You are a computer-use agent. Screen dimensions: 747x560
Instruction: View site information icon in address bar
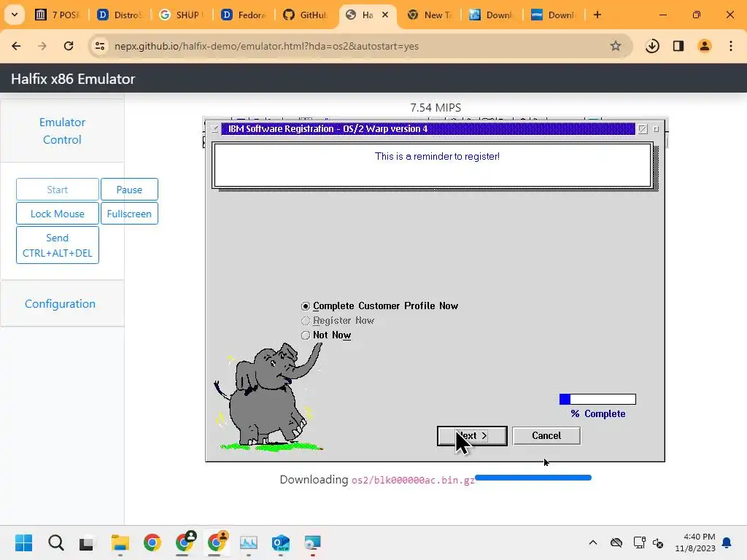(99, 46)
